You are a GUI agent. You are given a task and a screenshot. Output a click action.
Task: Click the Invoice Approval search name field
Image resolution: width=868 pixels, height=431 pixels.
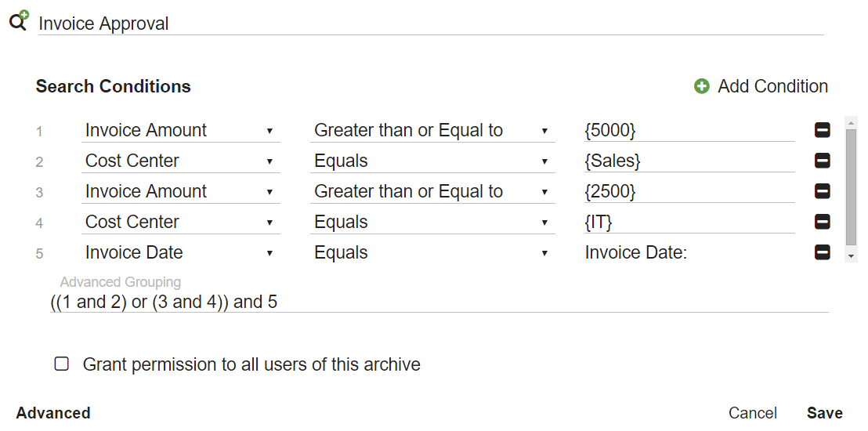[431, 24]
